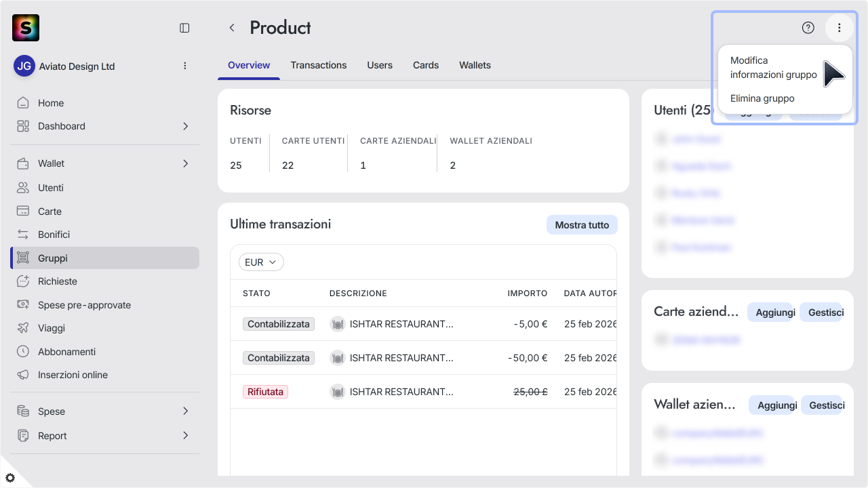
Task: Collapse the sidebar with the panel icon
Action: click(x=184, y=28)
